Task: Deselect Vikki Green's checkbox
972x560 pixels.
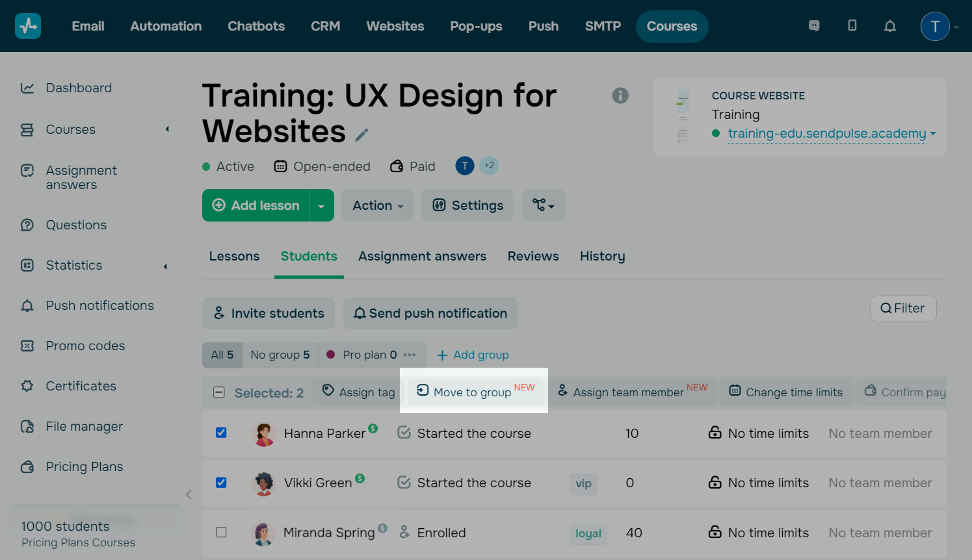Action: point(221,483)
